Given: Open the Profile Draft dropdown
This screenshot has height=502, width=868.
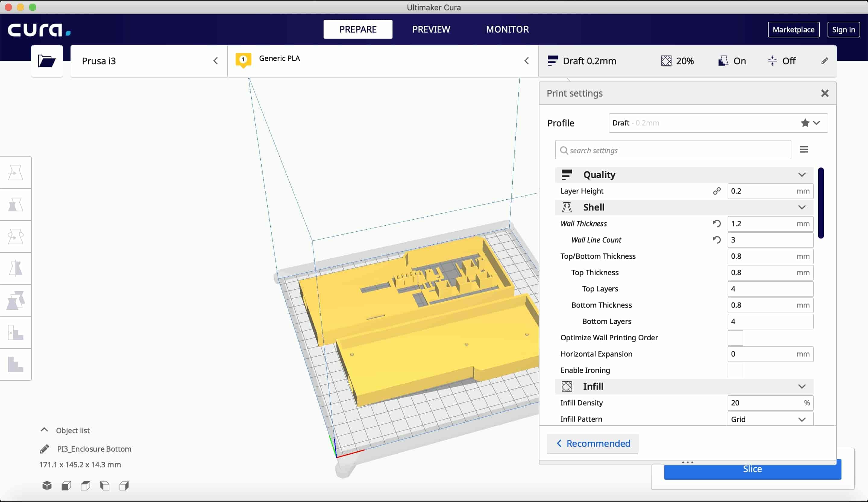Looking at the screenshot, I should (718, 123).
